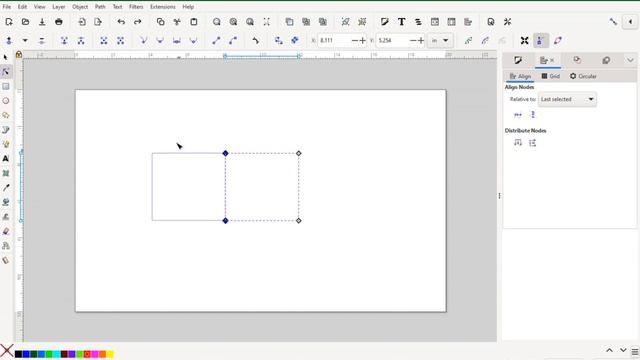The height and width of the screenshot is (360, 640).
Task: Click the Save document icon
Action: 42,22
